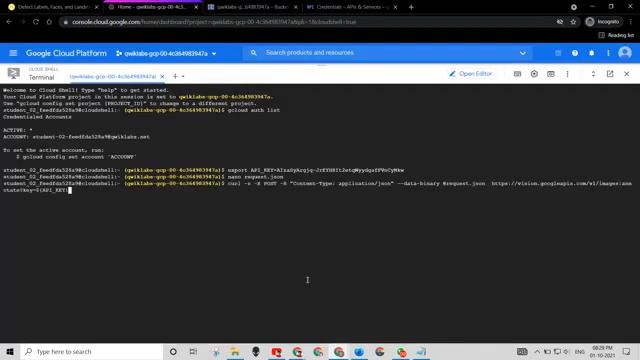This screenshot has width=640, height=360.
Task: Click the 'nano request.json' command text
Action: (x=255, y=177)
